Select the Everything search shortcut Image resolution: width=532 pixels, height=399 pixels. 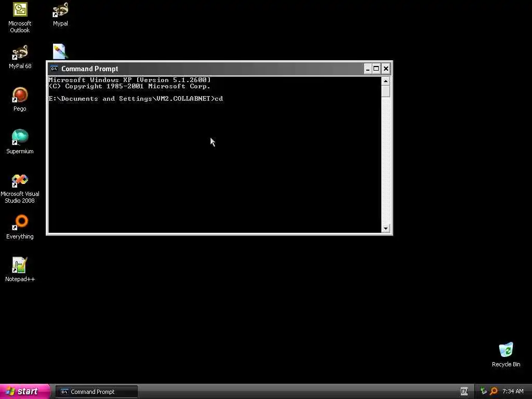(20, 227)
